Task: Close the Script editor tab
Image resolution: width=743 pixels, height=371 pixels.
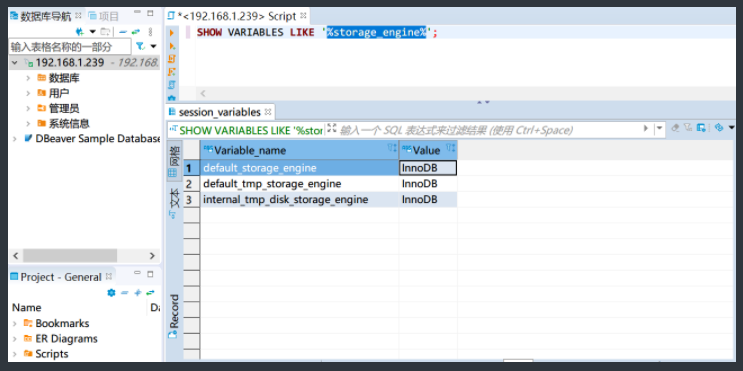Action: (303, 16)
